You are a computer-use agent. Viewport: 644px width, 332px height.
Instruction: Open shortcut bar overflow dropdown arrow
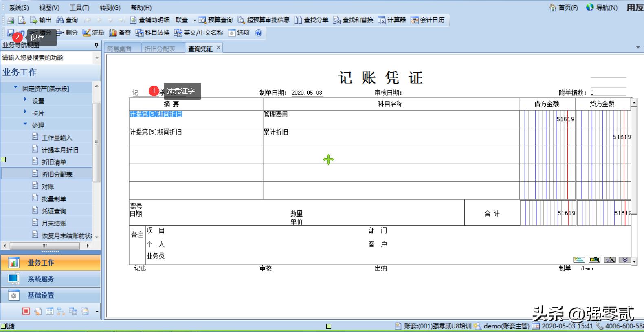pyautogui.click(x=97, y=312)
